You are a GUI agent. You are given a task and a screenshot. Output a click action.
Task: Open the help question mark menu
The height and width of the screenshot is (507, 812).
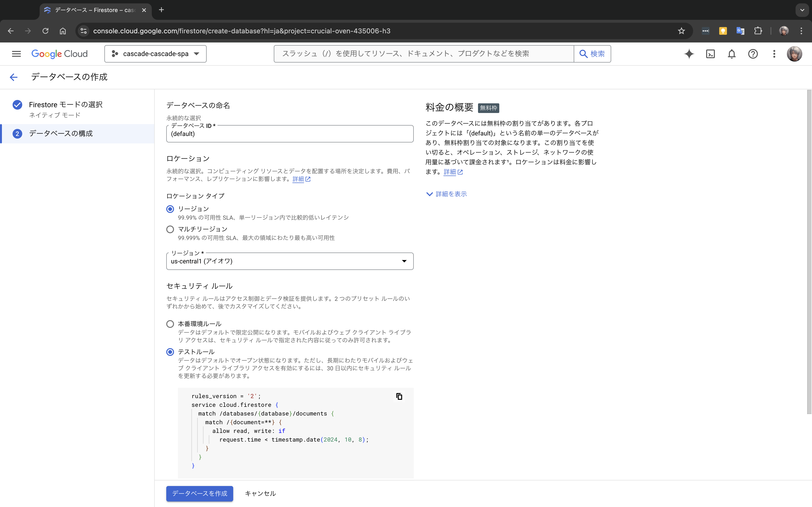753,54
